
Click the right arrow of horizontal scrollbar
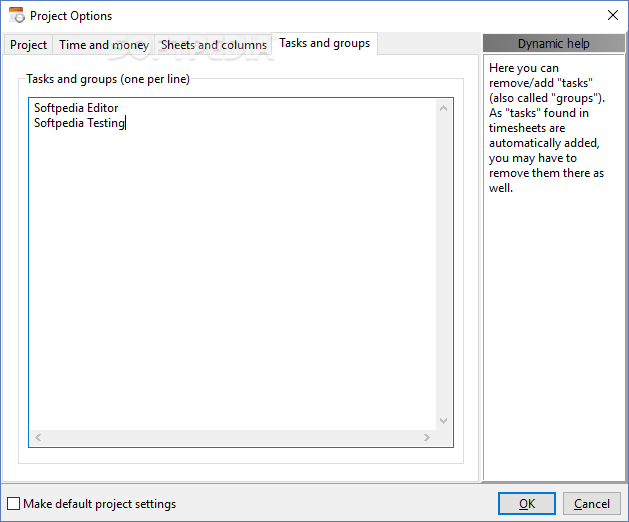click(427, 437)
